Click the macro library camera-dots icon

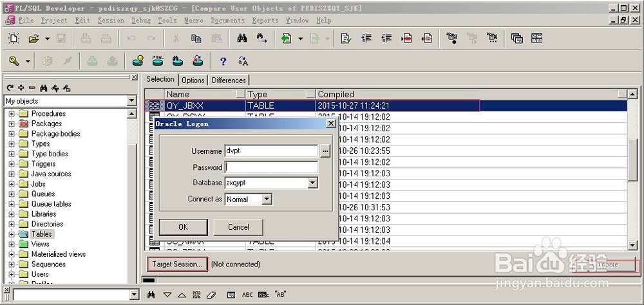point(491,39)
